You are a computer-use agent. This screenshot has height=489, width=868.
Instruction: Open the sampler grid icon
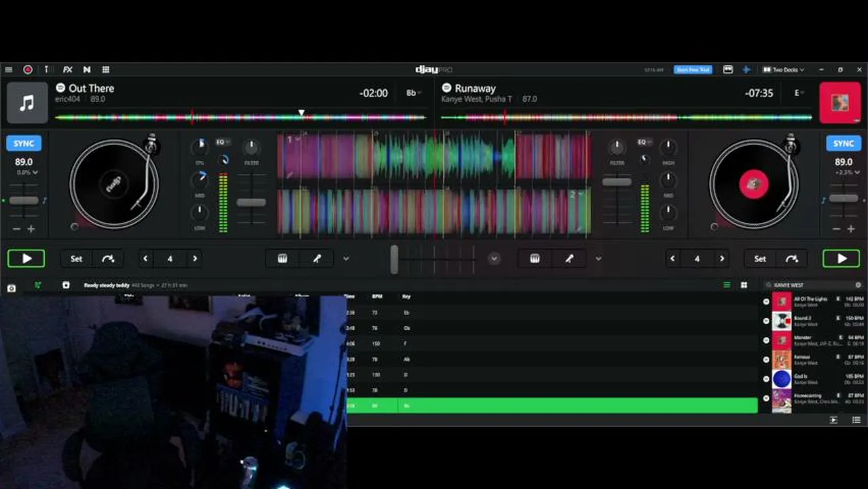click(106, 69)
